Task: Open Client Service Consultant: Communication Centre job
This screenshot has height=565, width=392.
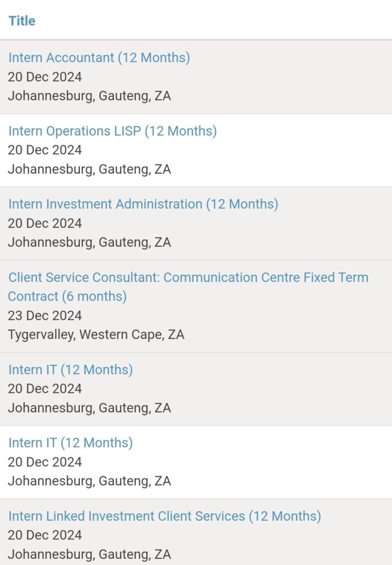Action: (x=187, y=278)
